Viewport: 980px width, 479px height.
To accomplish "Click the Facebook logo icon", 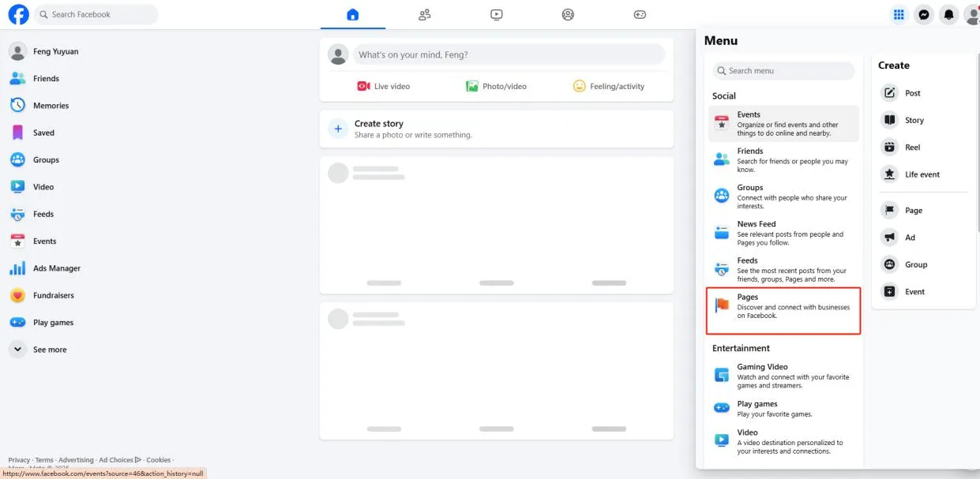I will click(x=18, y=14).
